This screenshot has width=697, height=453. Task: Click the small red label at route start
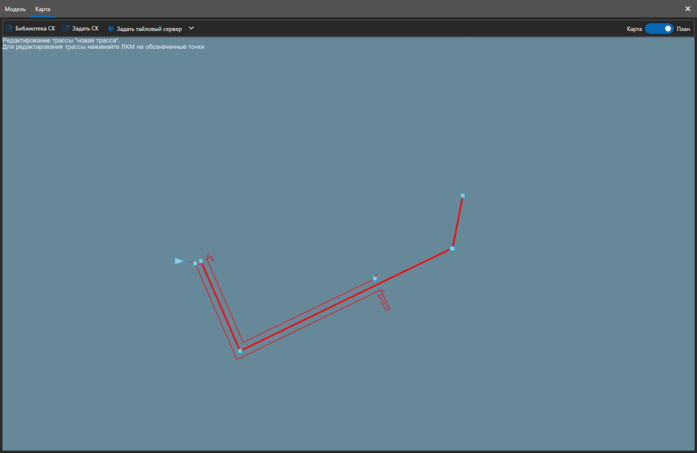[x=210, y=258]
